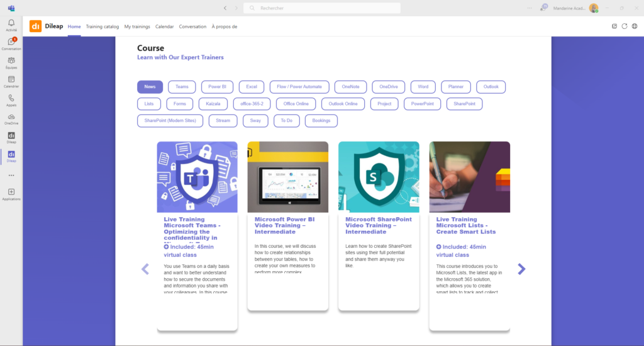Filter courses by Lists
The image size is (644, 346).
pyautogui.click(x=149, y=104)
